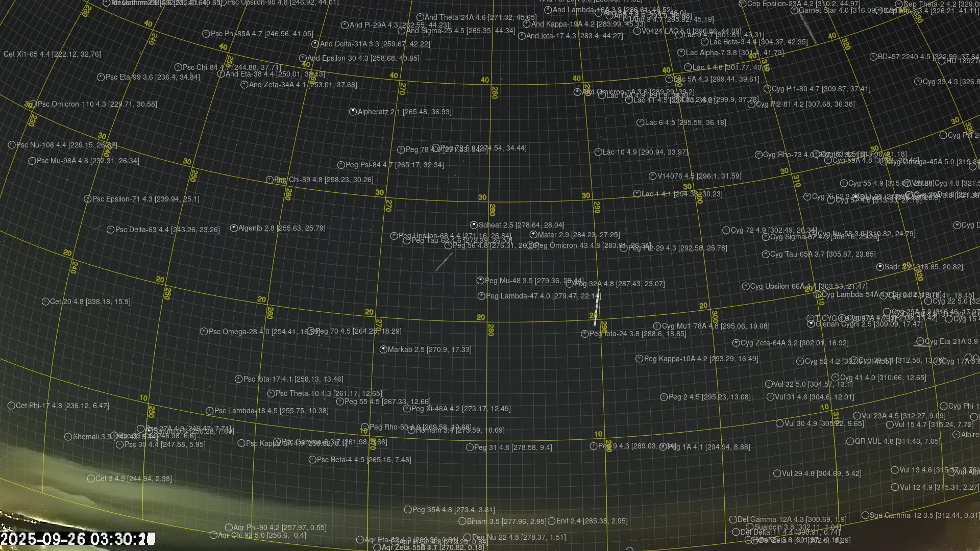Viewport: 980px width, 551px height.
Task: Select the Cyg Zeta-64A star circle
Action: 736,343
